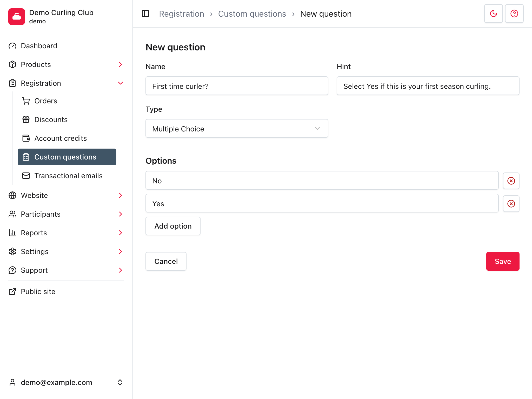
Task: Switch to dark mode with moon icon
Action: pyautogui.click(x=494, y=14)
